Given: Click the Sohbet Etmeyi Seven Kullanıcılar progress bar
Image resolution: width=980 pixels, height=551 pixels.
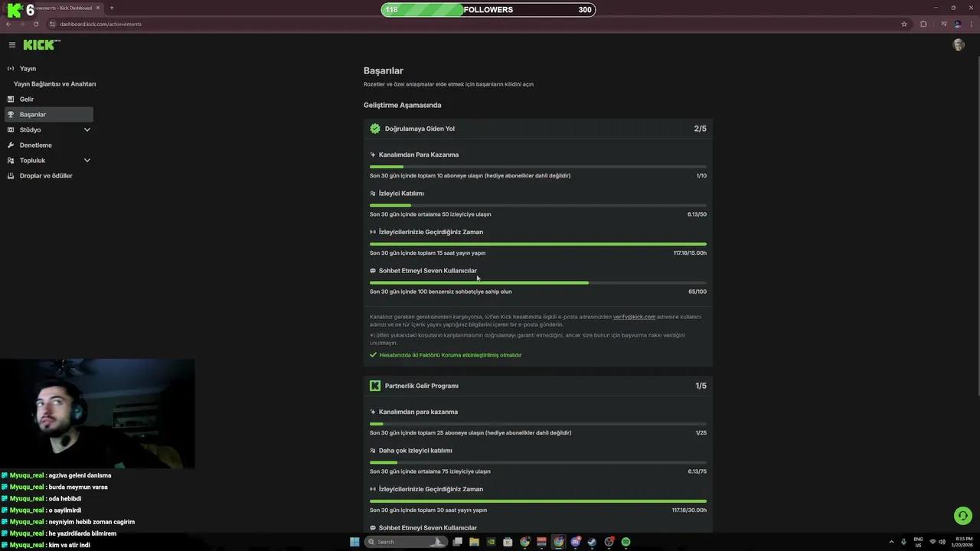Looking at the screenshot, I should (537, 283).
